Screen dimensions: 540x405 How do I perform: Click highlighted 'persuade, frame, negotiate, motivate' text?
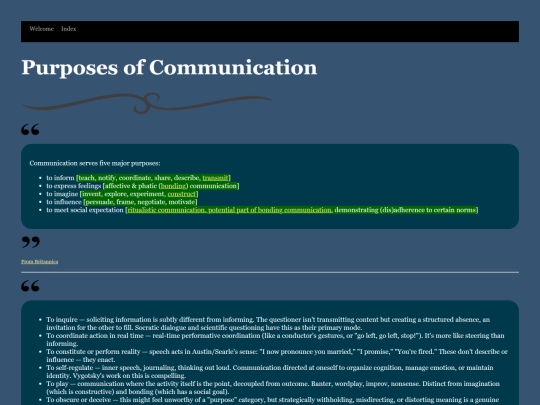[140, 202]
